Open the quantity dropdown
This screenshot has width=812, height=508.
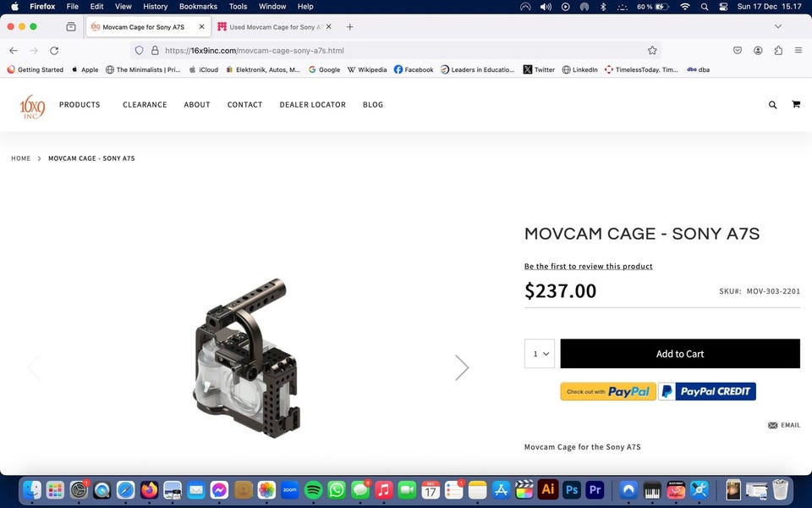pyautogui.click(x=539, y=354)
